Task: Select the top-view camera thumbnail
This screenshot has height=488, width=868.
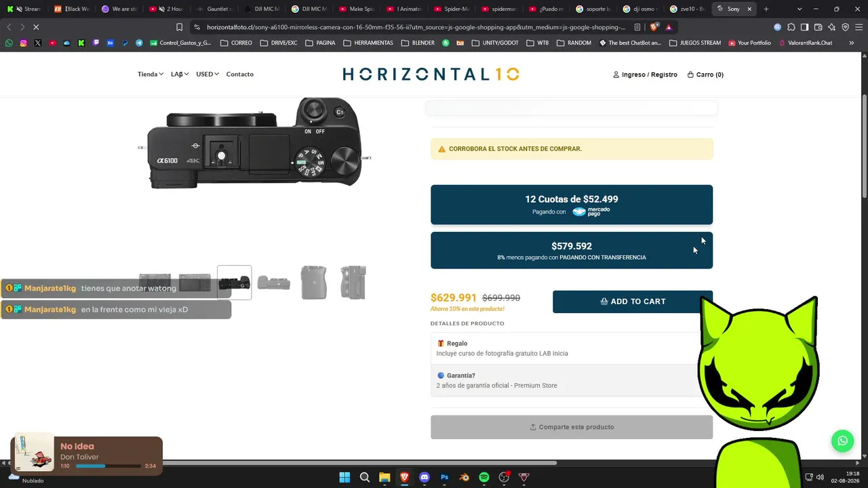Action: 234,283
